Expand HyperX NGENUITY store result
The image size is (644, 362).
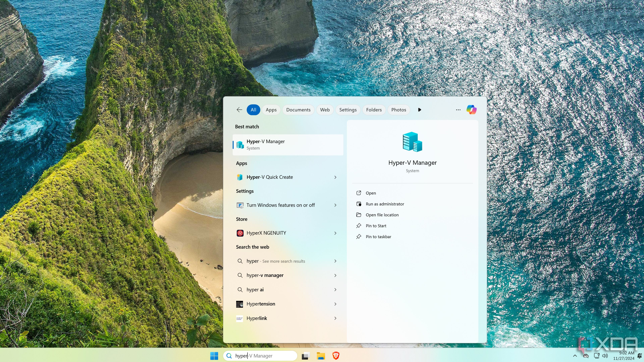click(335, 233)
